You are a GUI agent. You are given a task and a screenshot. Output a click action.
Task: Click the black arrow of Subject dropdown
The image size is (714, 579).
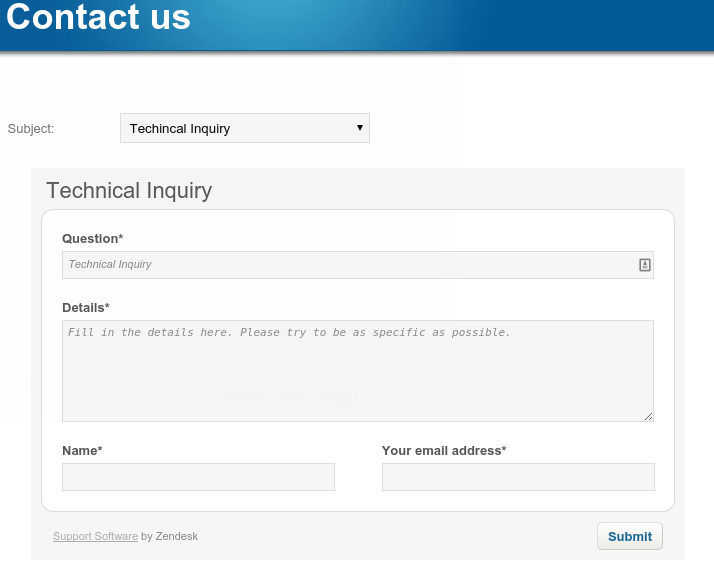(x=360, y=128)
